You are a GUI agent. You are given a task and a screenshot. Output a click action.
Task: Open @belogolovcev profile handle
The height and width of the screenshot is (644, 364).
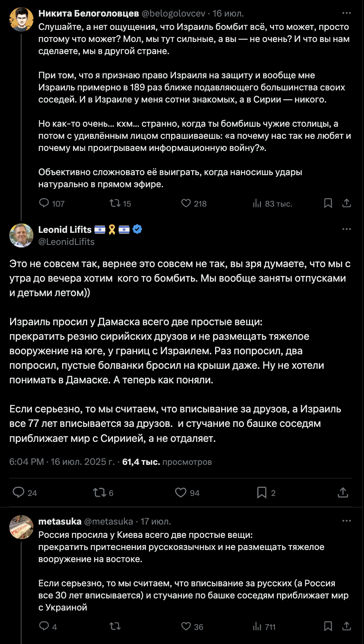(x=174, y=13)
